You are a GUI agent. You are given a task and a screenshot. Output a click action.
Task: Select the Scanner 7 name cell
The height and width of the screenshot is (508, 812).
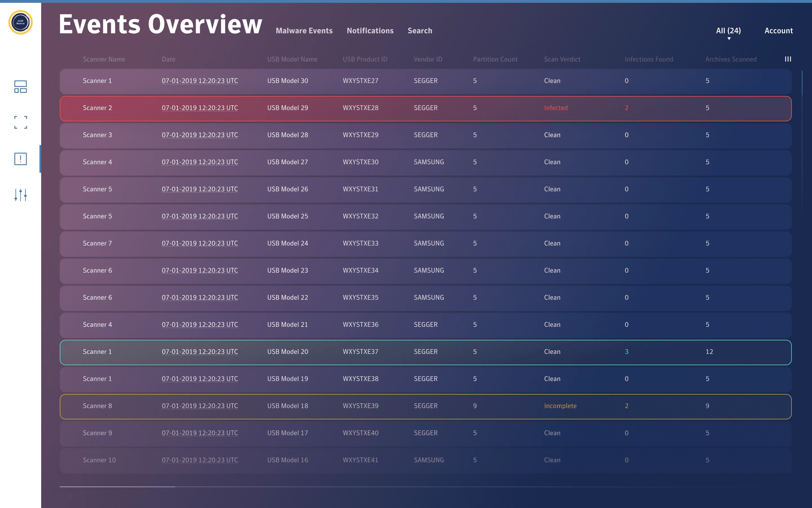click(x=97, y=243)
